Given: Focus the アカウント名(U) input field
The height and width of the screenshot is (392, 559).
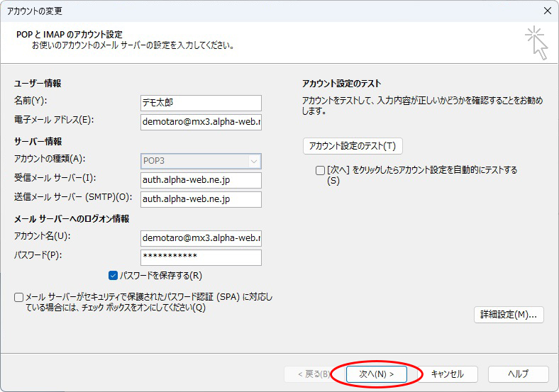Looking at the screenshot, I should pos(201,237).
